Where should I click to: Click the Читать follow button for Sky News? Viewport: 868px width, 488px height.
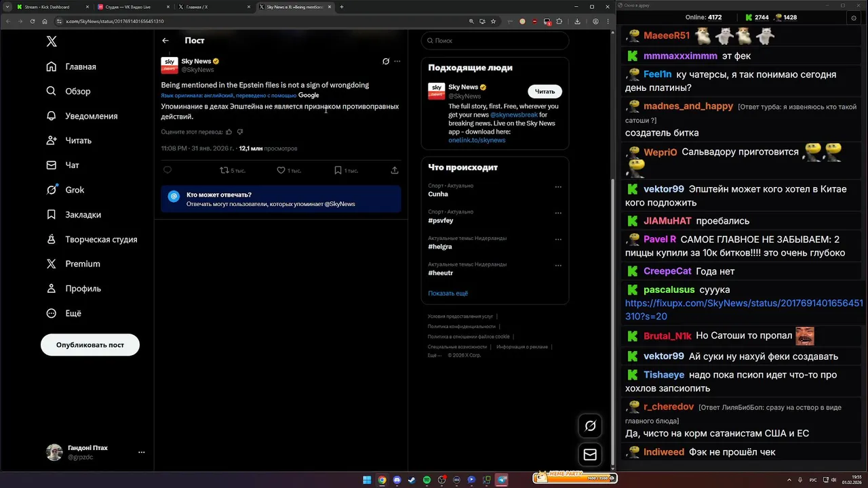click(545, 91)
